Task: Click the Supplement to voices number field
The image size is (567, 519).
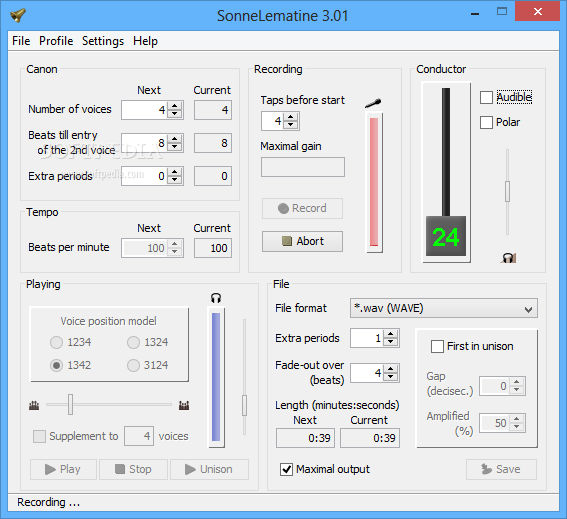Action: 139,436
